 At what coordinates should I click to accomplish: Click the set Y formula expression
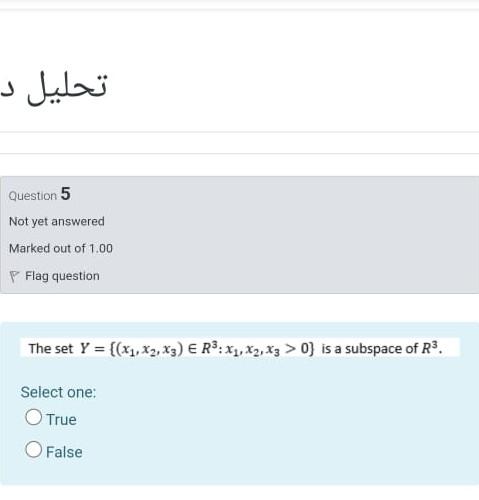197,349
